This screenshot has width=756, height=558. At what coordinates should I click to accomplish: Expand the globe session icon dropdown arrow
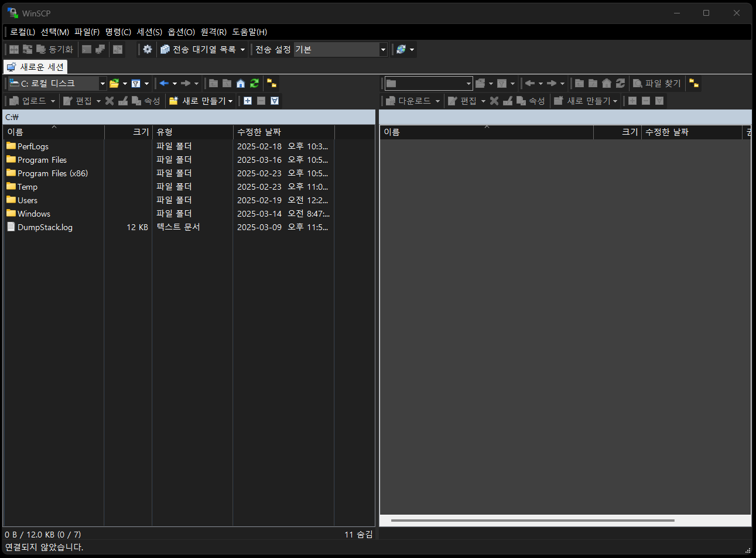tap(412, 50)
